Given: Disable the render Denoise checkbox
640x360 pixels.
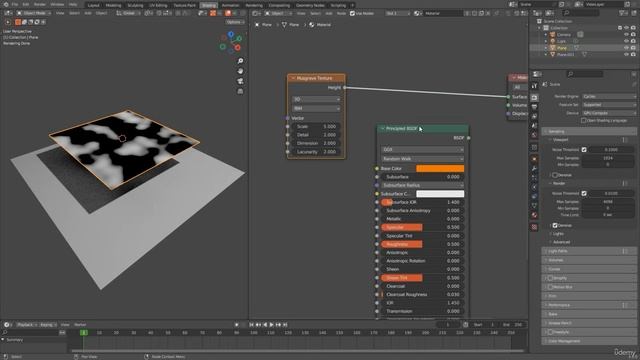Looking at the screenshot, I should 555,225.
